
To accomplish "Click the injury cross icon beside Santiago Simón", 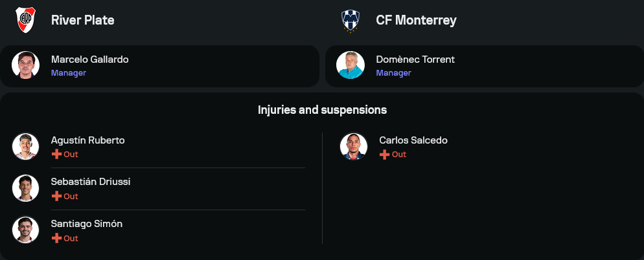I will click(x=56, y=239).
